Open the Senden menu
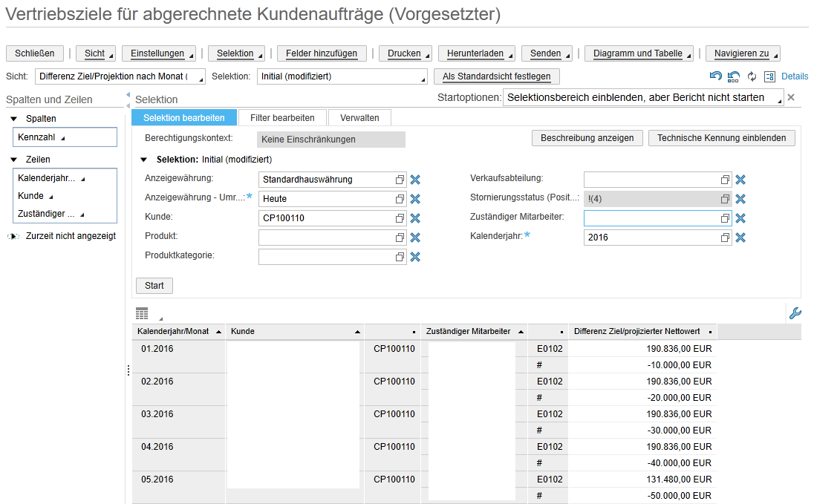The width and height of the screenshot is (814, 504). [547, 53]
